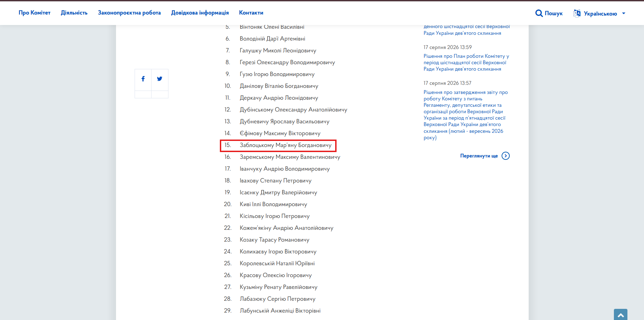
Task: Open the Довідкова інформація menu
Action: [x=200, y=13]
